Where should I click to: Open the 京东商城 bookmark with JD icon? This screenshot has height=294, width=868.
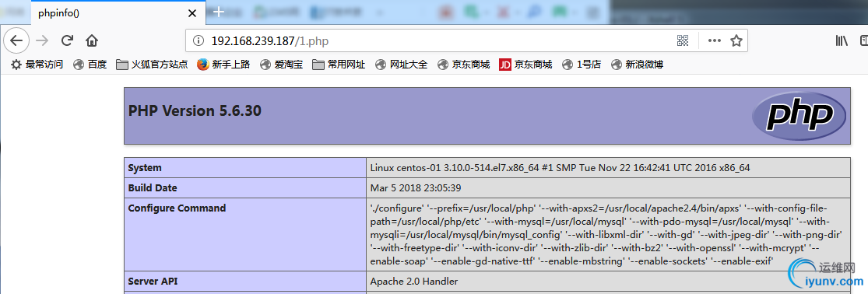[525, 65]
